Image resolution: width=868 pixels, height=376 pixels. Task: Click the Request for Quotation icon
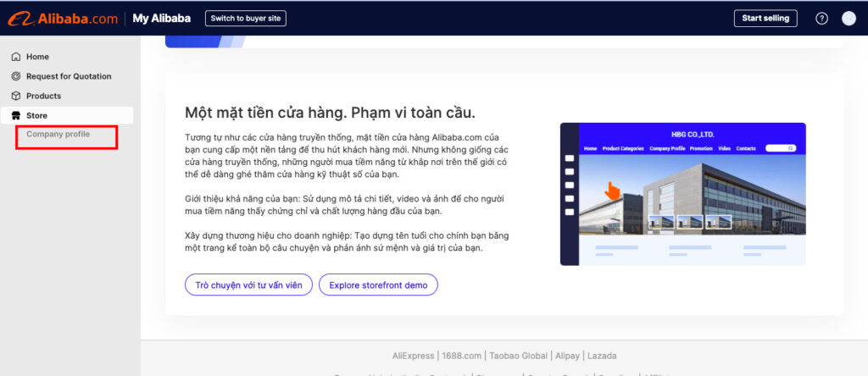pyautogui.click(x=15, y=76)
